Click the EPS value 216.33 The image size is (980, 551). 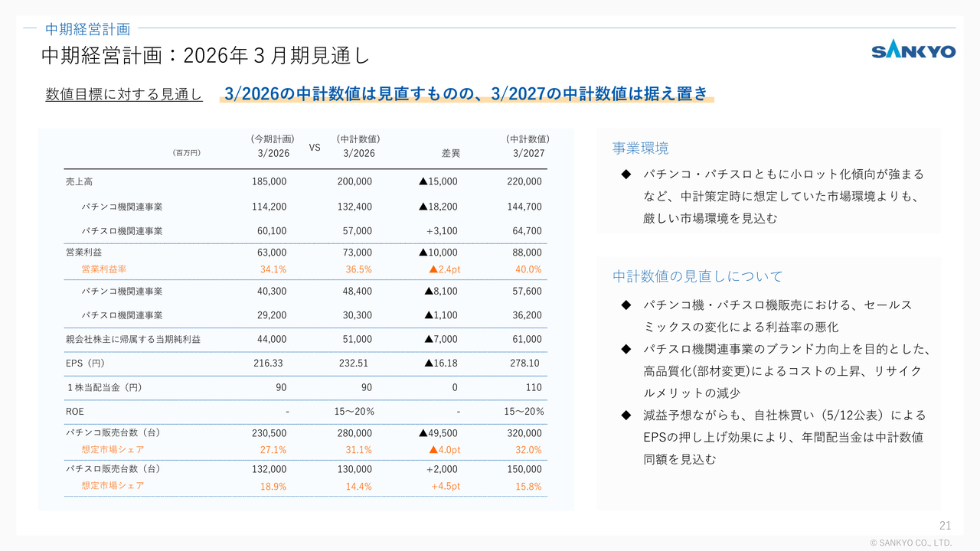point(268,364)
